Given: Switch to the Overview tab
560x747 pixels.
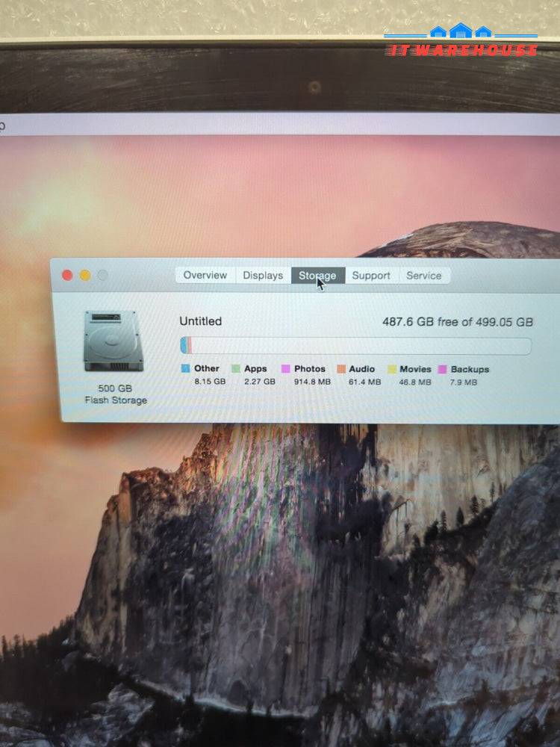Looking at the screenshot, I should (205, 276).
